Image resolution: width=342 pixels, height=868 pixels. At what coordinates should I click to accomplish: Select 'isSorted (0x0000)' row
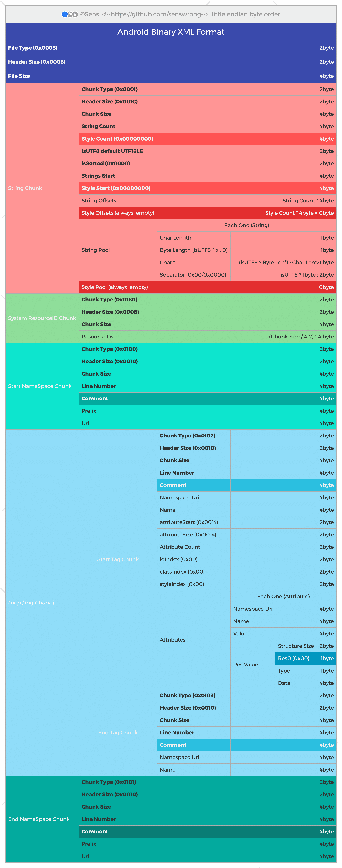(x=208, y=163)
